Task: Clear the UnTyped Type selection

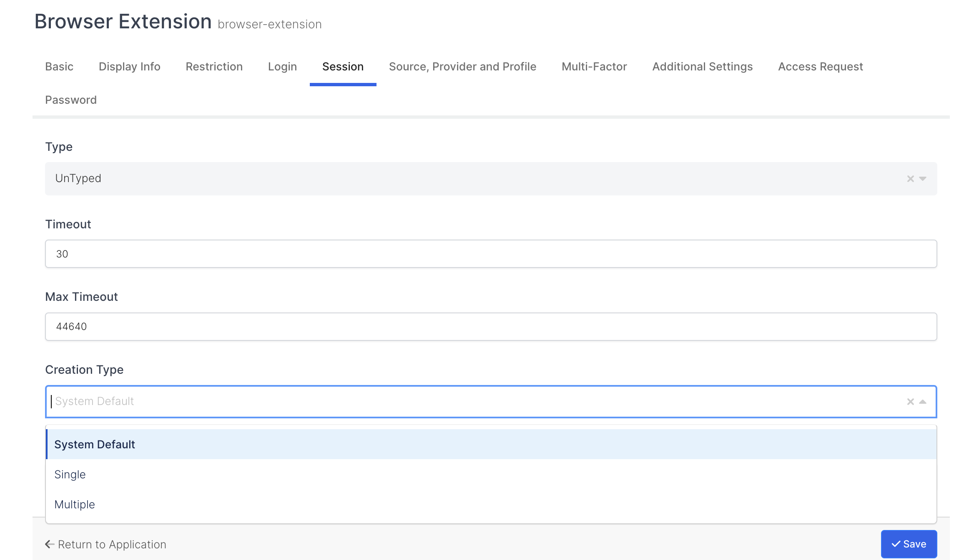Action: coord(910,179)
